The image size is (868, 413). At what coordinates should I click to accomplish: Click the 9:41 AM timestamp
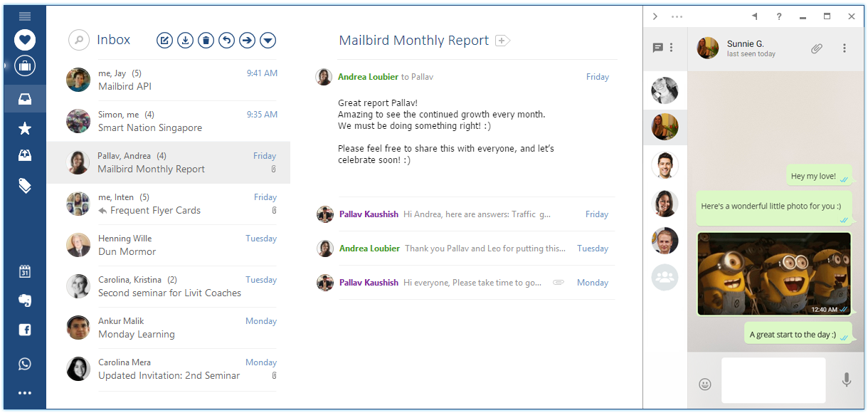[x=262, y=73]
